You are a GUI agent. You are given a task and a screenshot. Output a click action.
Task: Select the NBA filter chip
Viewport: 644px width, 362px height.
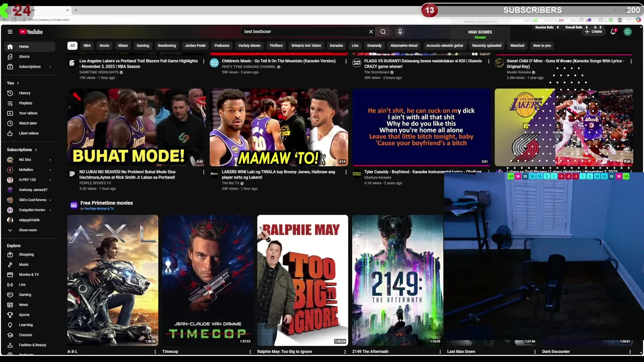pos(87,46)
